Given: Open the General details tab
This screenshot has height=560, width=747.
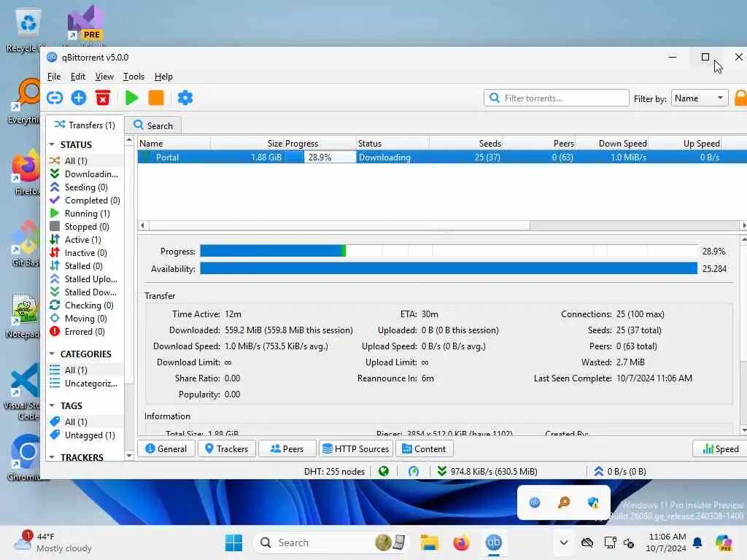Looking at the screenshot, I should point(166,449).
